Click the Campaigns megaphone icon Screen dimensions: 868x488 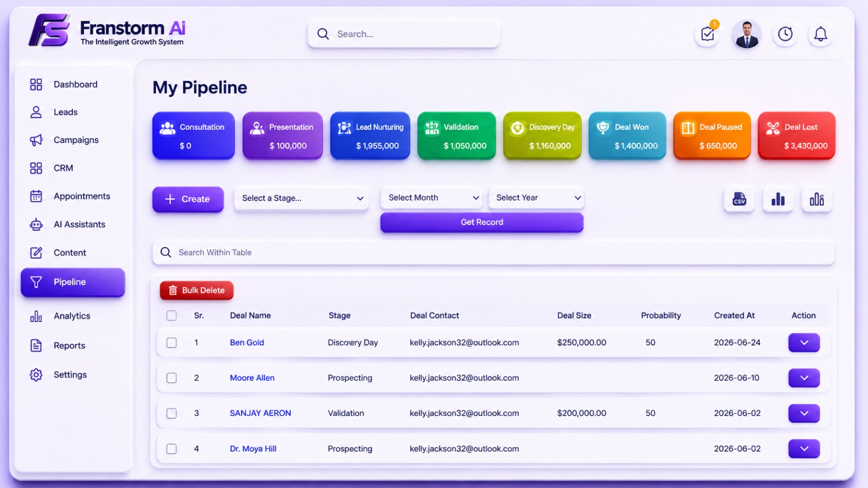[x=36, y=140]
